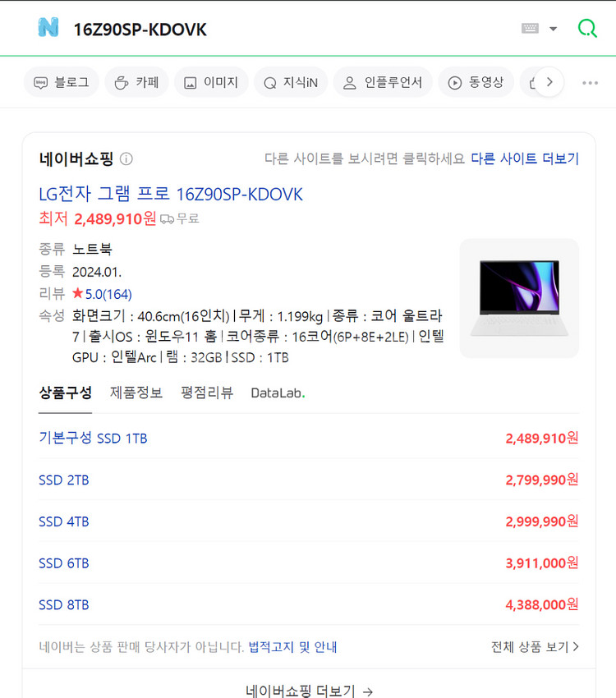Click the 4,388,000원 price
The width and height of the screenshot is (616, 698).
pos(542,604)
